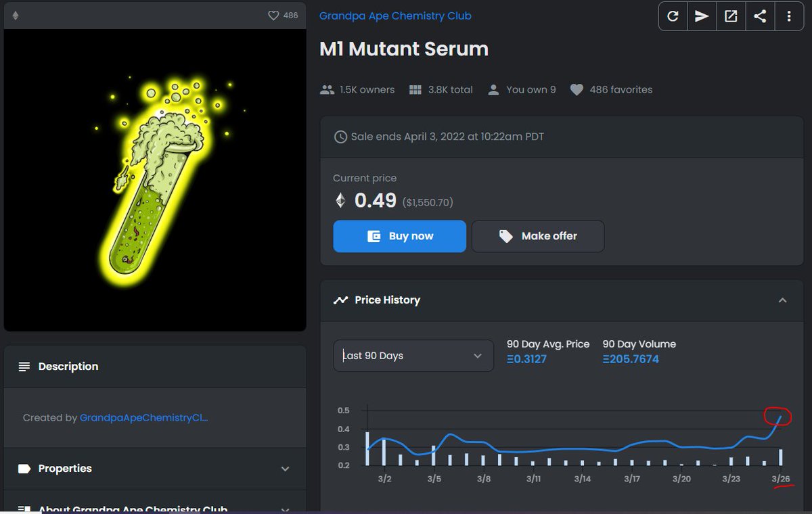Click the share icon
This screenshot has height=514, width=812.
click(760, 16)
